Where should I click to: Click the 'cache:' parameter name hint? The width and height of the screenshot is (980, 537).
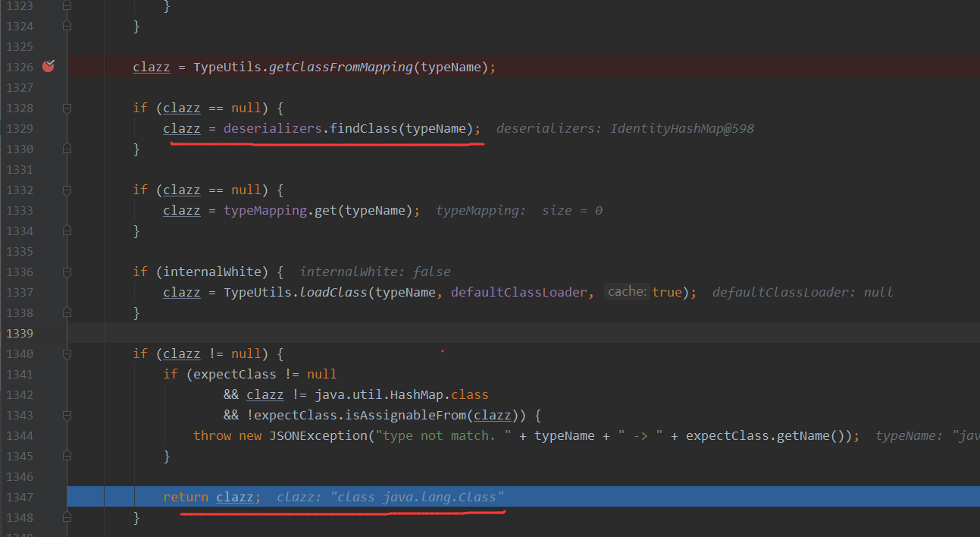pyautogui.click(x=627, y=292)
